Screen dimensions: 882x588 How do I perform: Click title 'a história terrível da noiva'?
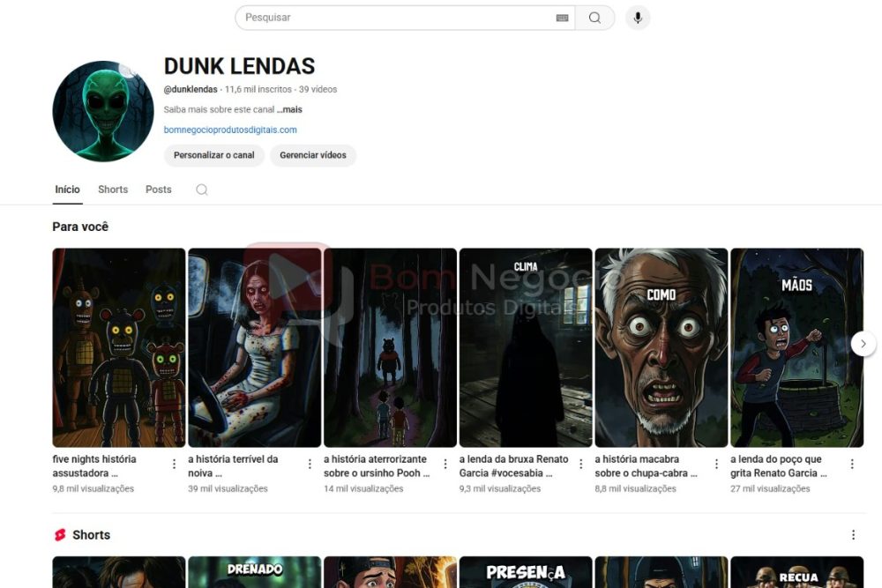[x=233, y=466]
